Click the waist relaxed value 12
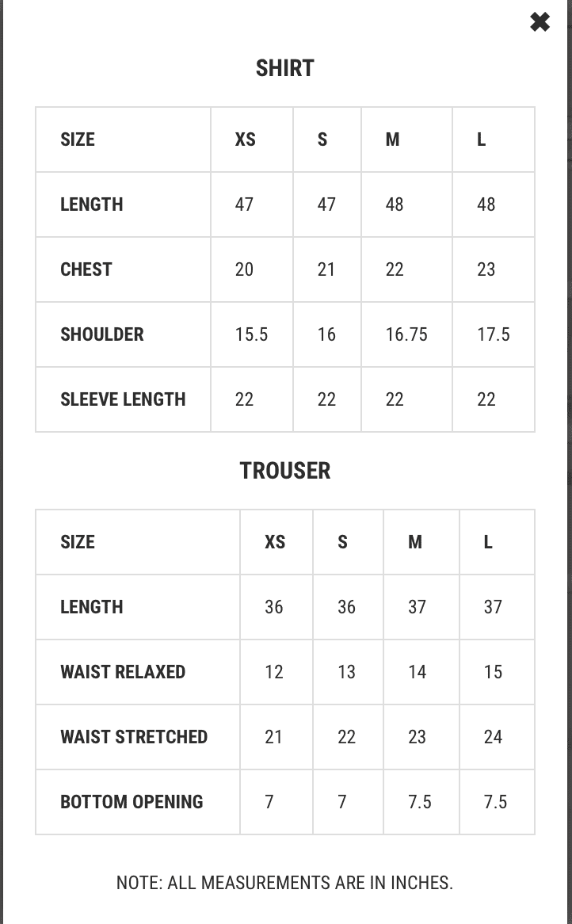 click(274, 672)
